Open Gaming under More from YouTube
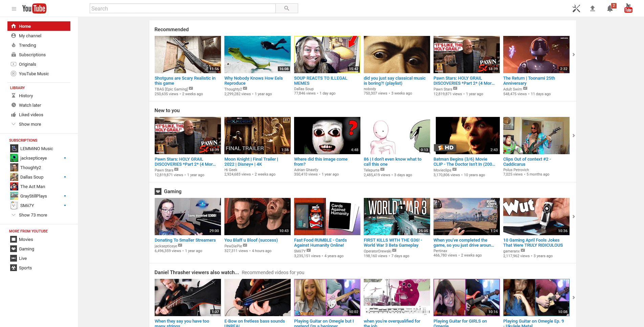 tap(39, 249)
